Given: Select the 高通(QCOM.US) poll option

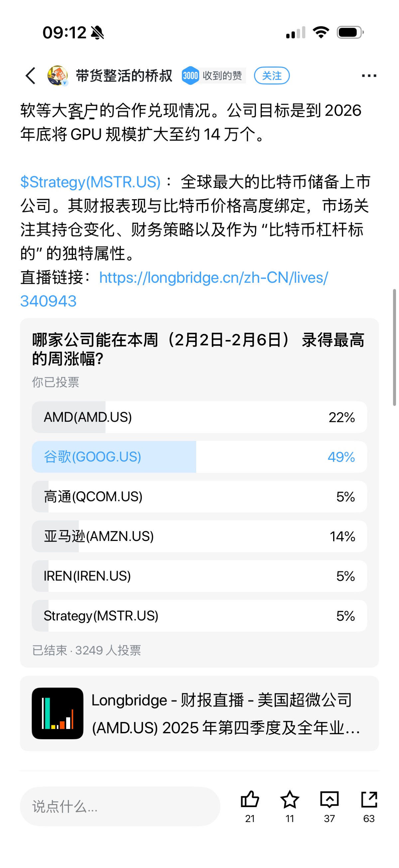Looking at the screenshot, I should [x=199, y=497].
